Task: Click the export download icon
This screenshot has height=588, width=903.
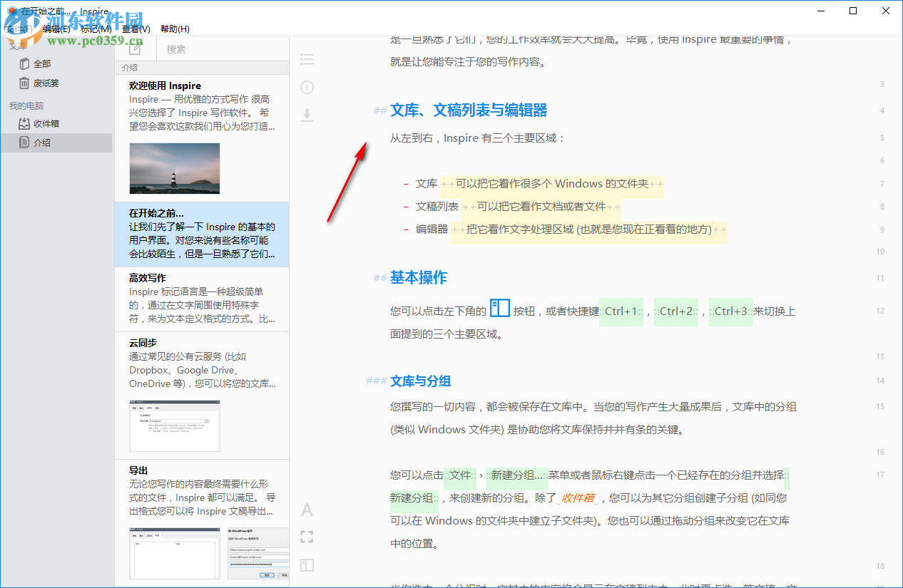Action: [307, 115]
